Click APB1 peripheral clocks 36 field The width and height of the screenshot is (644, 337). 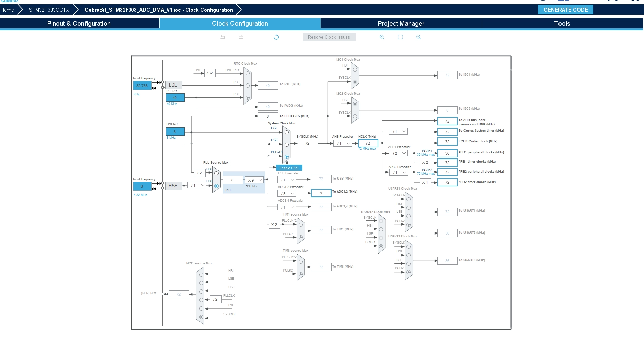(x=448, y=153)
